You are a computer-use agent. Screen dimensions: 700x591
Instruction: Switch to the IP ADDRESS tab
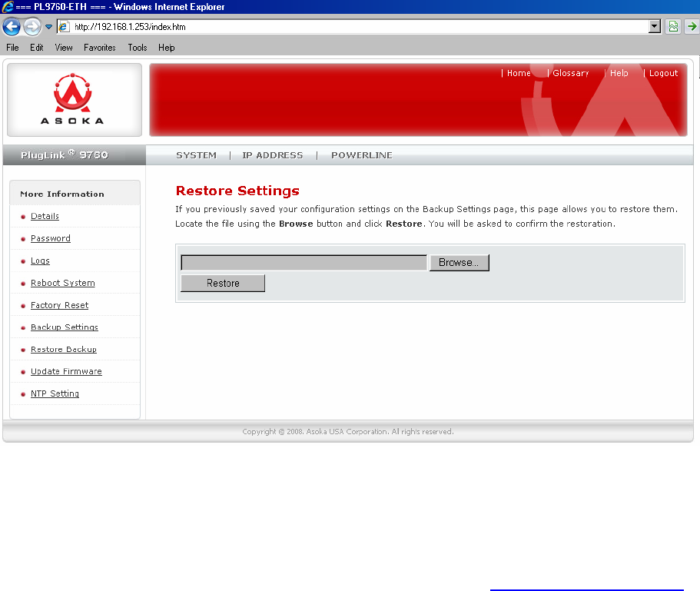coord(272,155)
